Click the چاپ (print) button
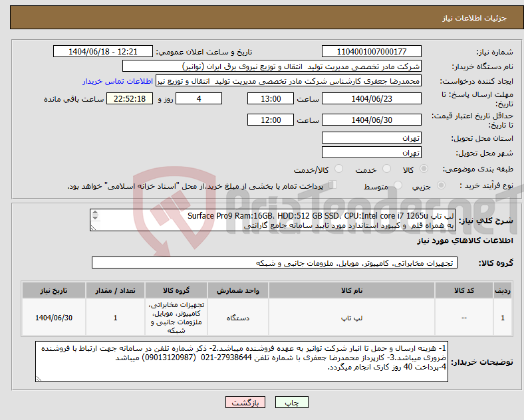The image size is (524, 420). (291, 402)
